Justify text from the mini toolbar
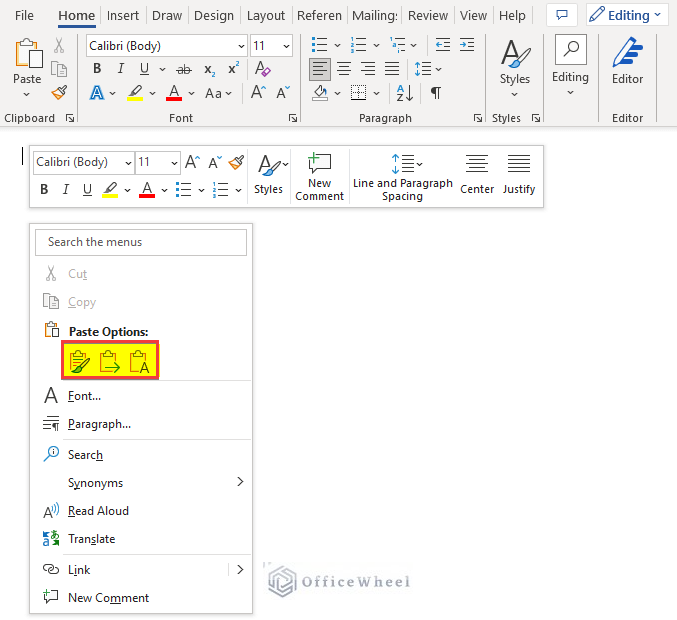 519,175
